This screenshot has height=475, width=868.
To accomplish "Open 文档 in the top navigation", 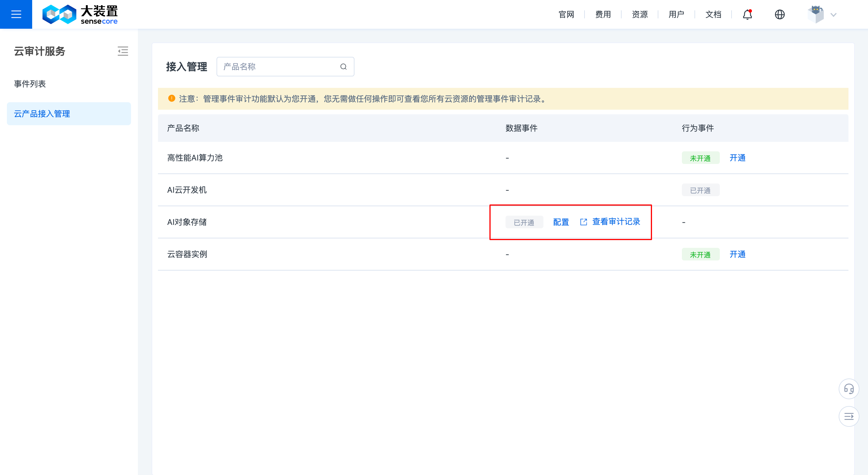I will click(x=713, y=14).
